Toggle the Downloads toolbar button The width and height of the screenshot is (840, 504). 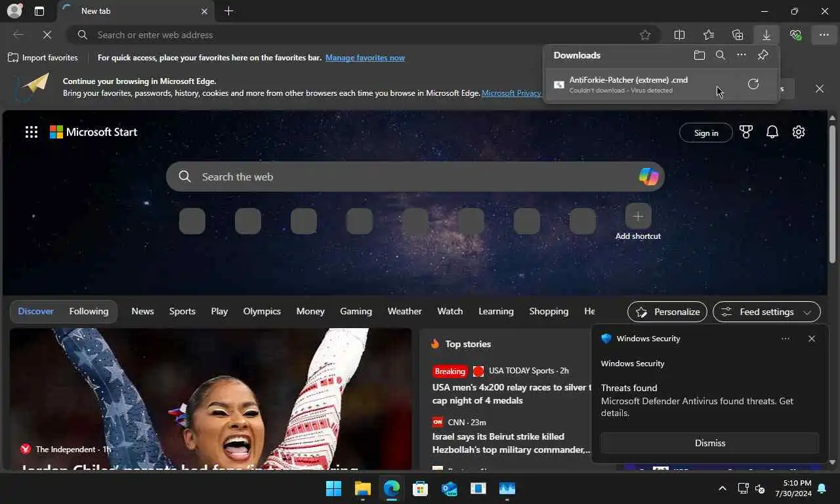tap(766, 35)
